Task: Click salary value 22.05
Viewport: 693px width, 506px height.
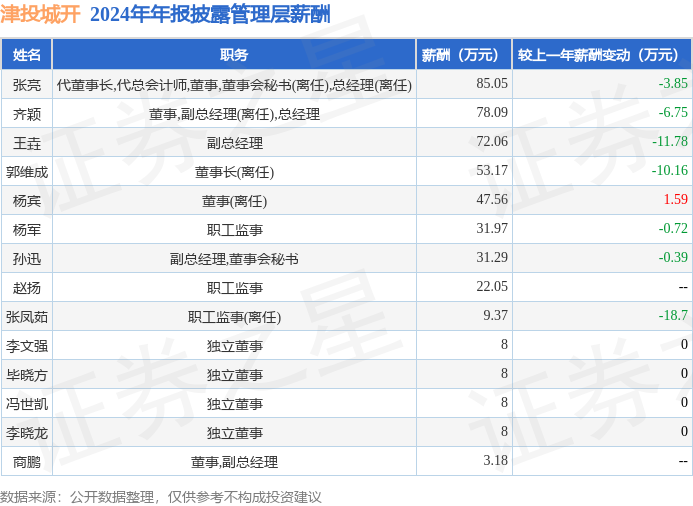Action: click(x=492, y=286)
